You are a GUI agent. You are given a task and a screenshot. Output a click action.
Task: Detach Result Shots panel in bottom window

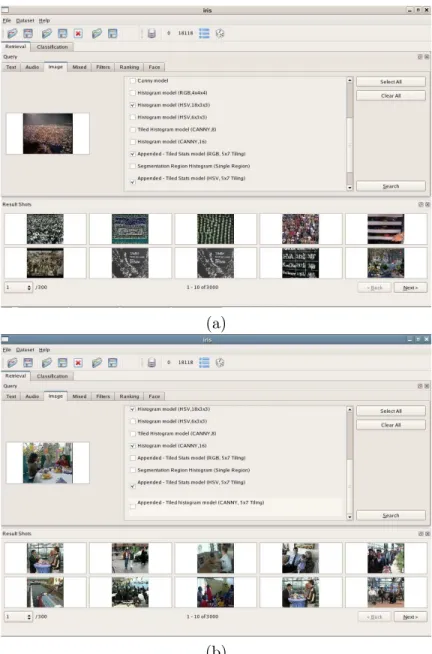[x=420, y=533]
